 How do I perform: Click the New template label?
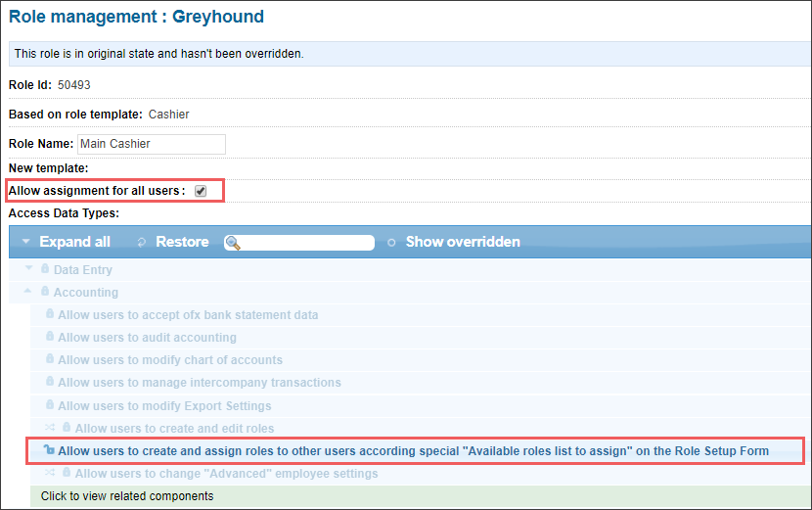coord(49,168)
